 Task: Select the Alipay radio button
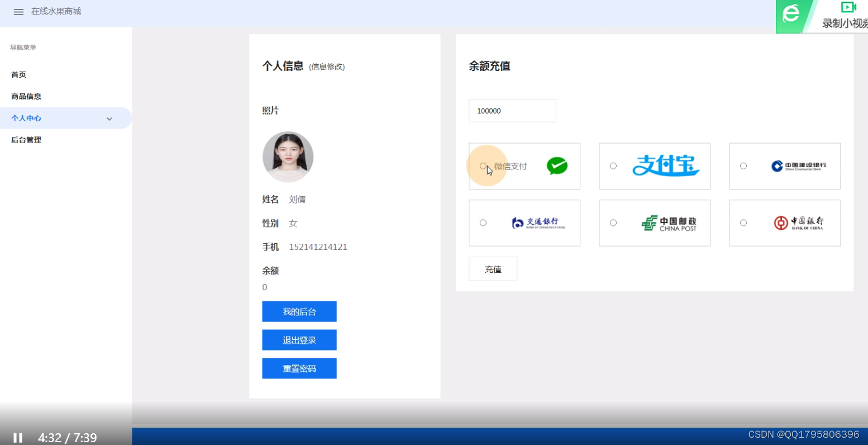click(613, 166)
